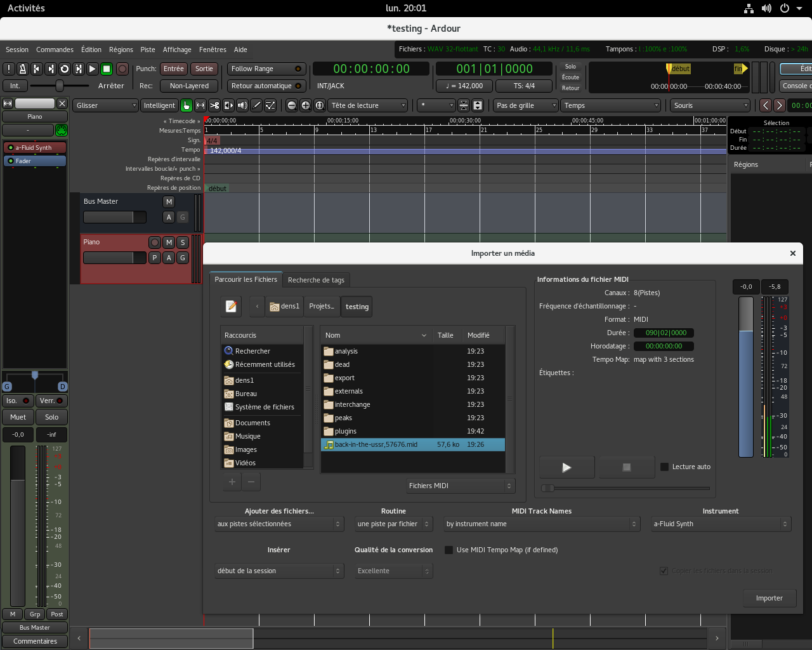
Task: Click the Importer button
Action: (x=769, y=598)
